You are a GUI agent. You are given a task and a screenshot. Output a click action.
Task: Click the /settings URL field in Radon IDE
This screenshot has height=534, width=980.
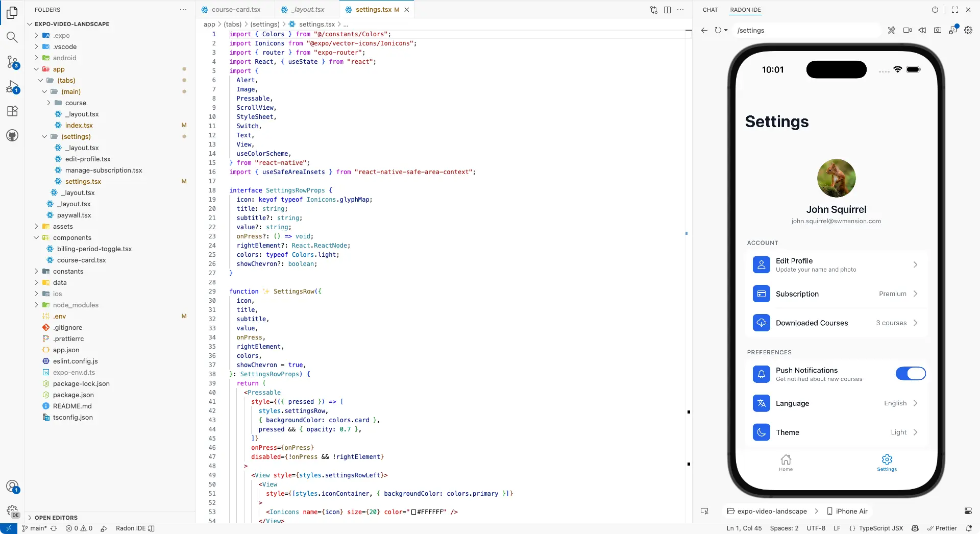click(x=806, y=30)
